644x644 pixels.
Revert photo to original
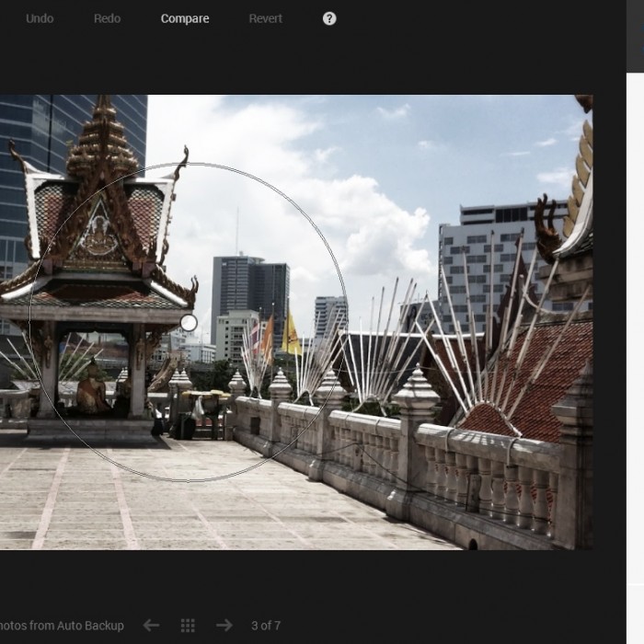pyautogui.click(x=268, y=18)
